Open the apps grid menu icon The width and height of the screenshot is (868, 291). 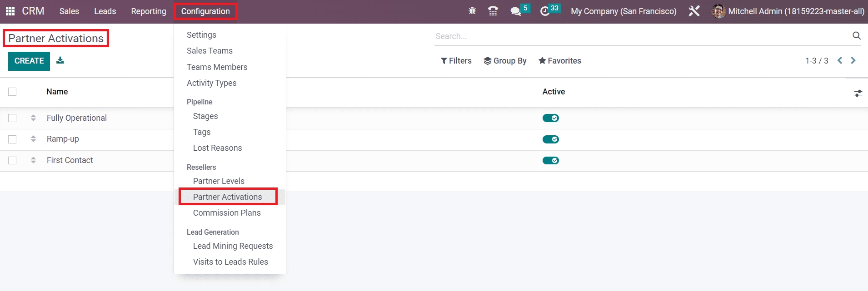[x=10, y=11]
